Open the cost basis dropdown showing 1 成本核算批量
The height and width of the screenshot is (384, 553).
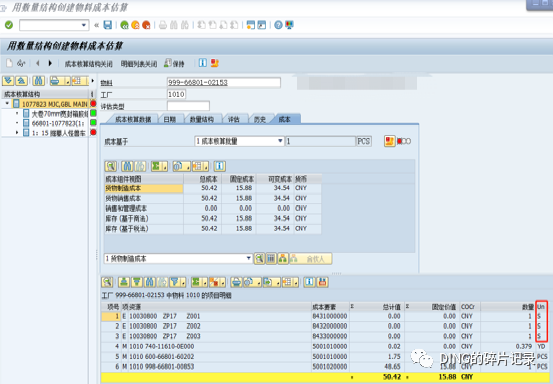pos(280,141)
